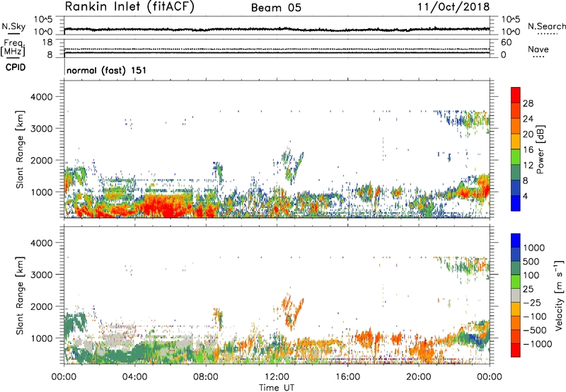
Task: Click the 16:00 time tick label
Action: [347, 377]
